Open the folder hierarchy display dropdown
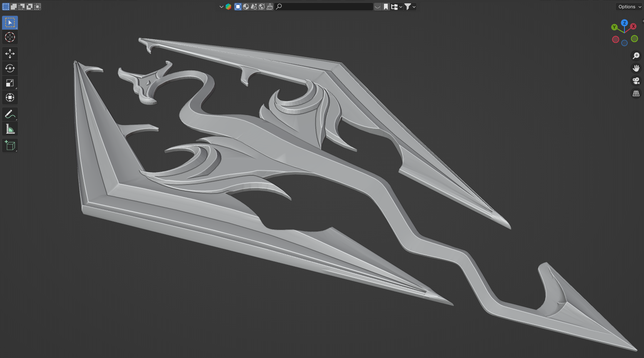Screen dimensions: 644x358 click(396, 7)
